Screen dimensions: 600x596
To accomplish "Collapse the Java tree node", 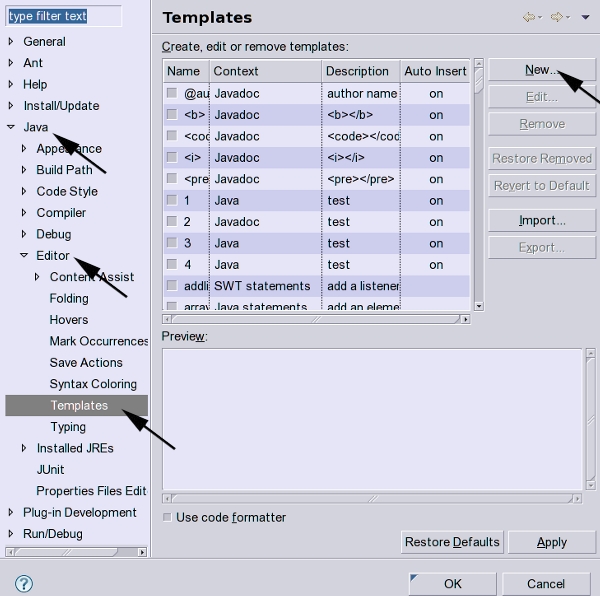I will pos(11,128).
